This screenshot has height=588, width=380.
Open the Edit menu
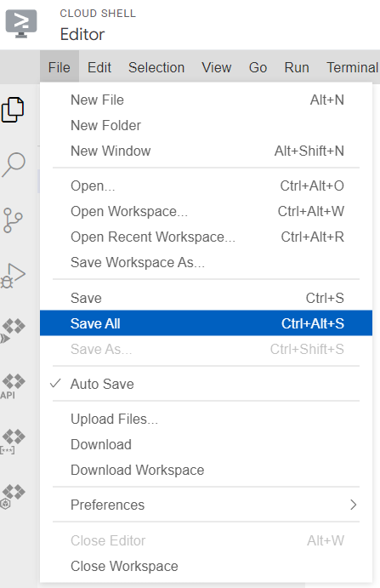[99, 67]
